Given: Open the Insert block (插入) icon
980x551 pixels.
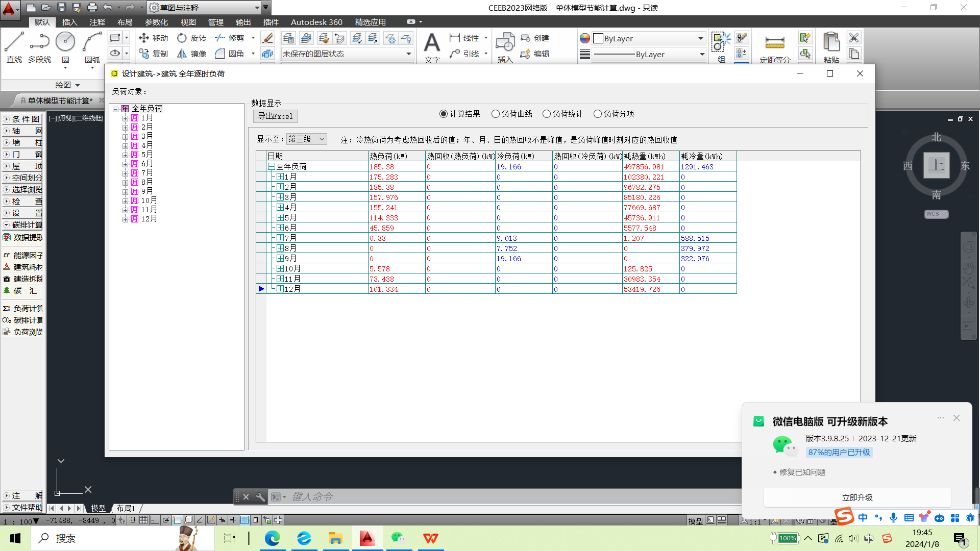Looking at the screenshot, I should [505, 44].
